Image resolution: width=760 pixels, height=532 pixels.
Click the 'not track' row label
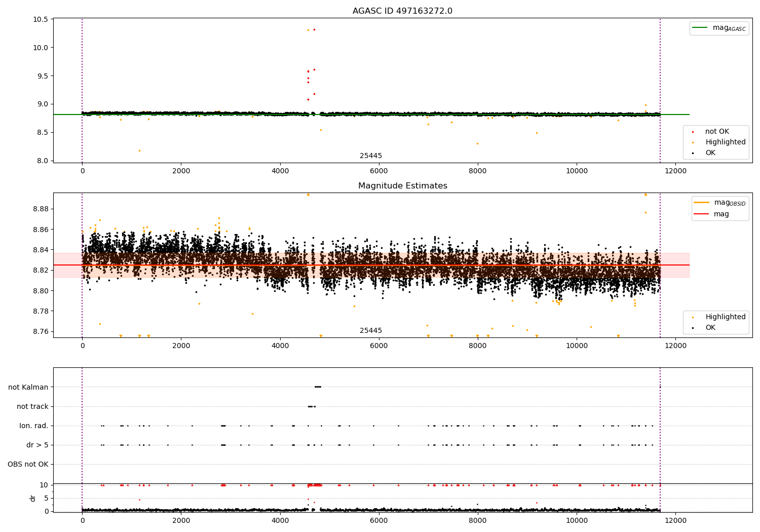[32, 406]
